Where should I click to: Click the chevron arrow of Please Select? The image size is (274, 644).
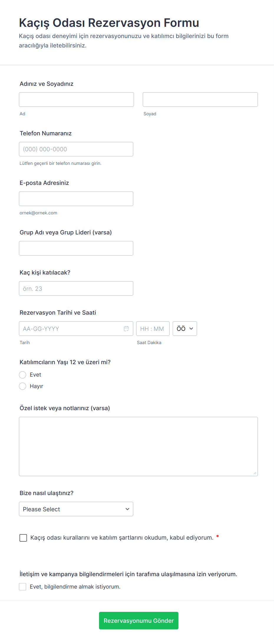(127, 509)
